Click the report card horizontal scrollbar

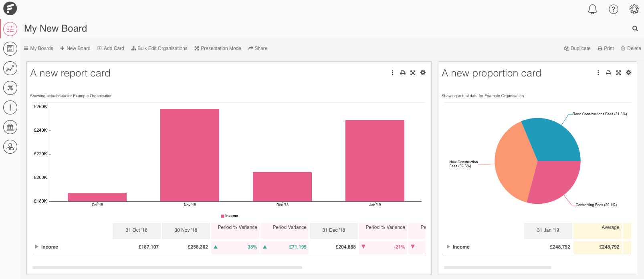pos(167,267)
